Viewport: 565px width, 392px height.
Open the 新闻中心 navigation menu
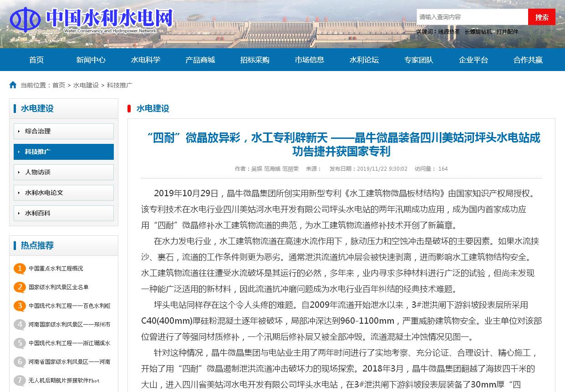pyautogui.click(x=91, y=60)
